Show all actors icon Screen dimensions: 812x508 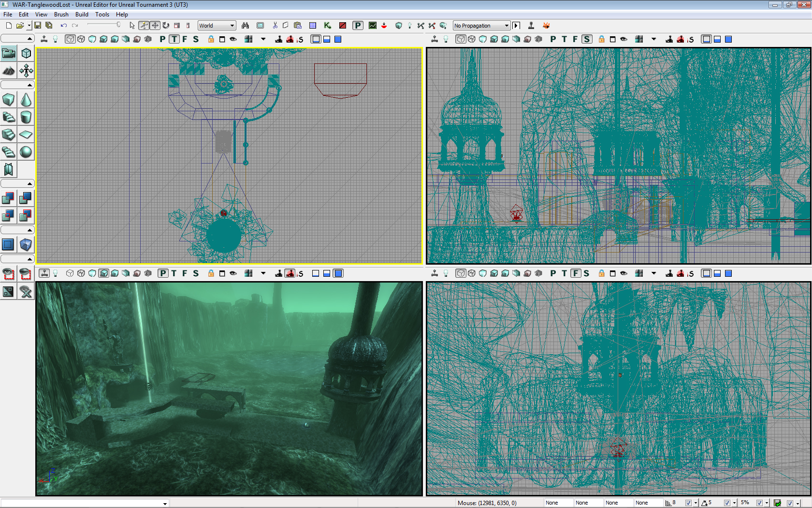click(26, 291)
